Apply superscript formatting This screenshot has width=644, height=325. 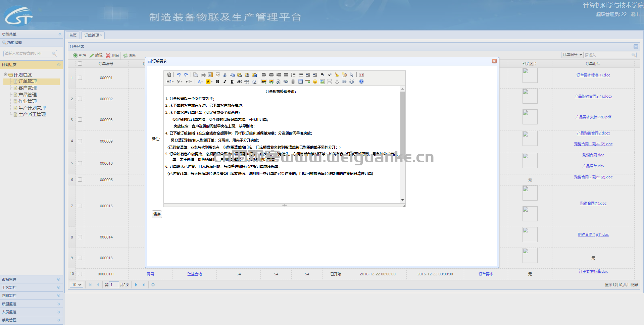(330, 75)
